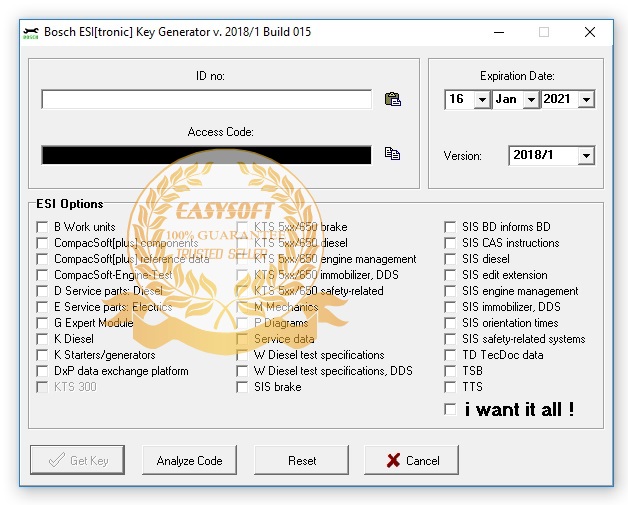This screenshot has height=505, width=628.
Task: Click the Bosch app icon in title bar
Action: tap(31, 33)
